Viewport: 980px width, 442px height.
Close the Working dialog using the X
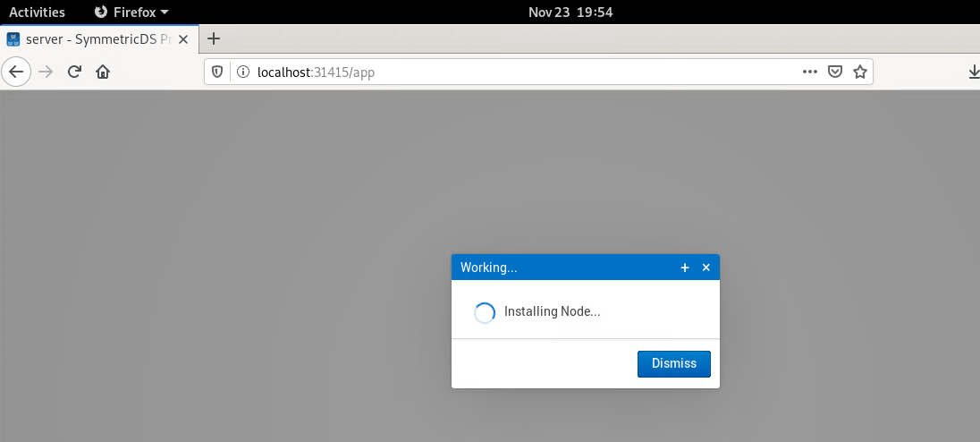tap(705, 268)
